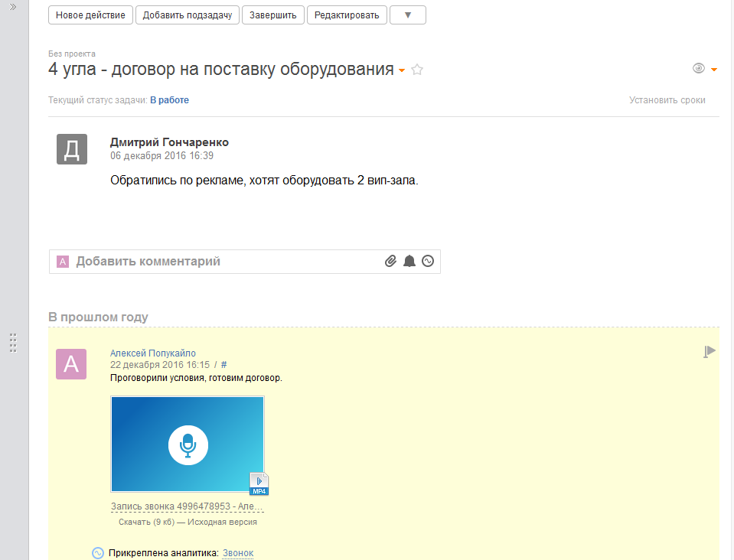Open the clock icon in the comment bar

coord(428,261)
